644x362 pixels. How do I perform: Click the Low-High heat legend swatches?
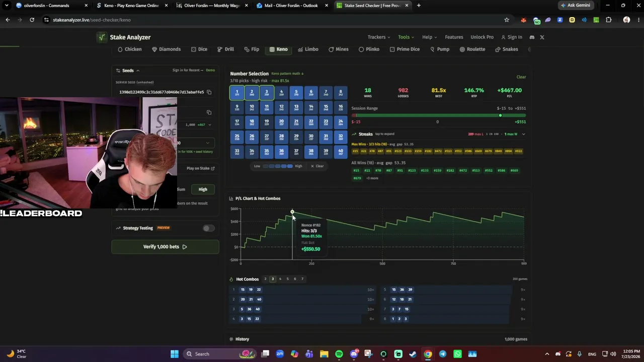(x=278, y=166)
